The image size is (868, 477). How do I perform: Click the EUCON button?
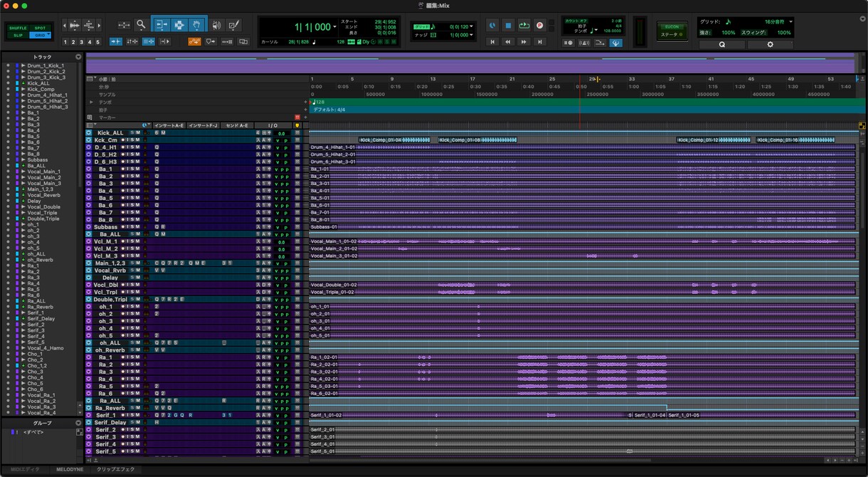(x=672, y=27)
